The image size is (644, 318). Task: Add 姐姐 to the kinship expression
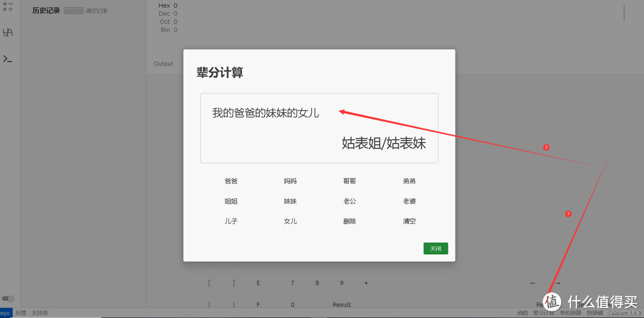click(231, 201)
